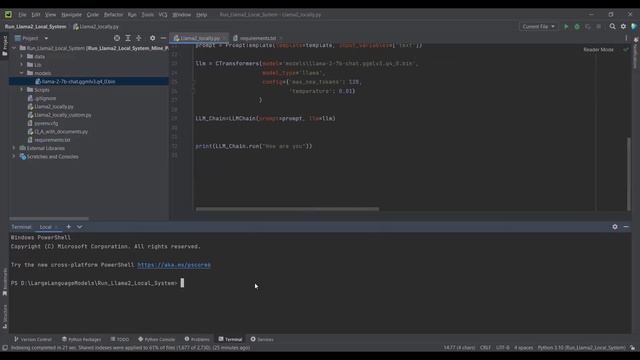
Task: Open Python Packages tool window
Action: (x=81, y=339)
